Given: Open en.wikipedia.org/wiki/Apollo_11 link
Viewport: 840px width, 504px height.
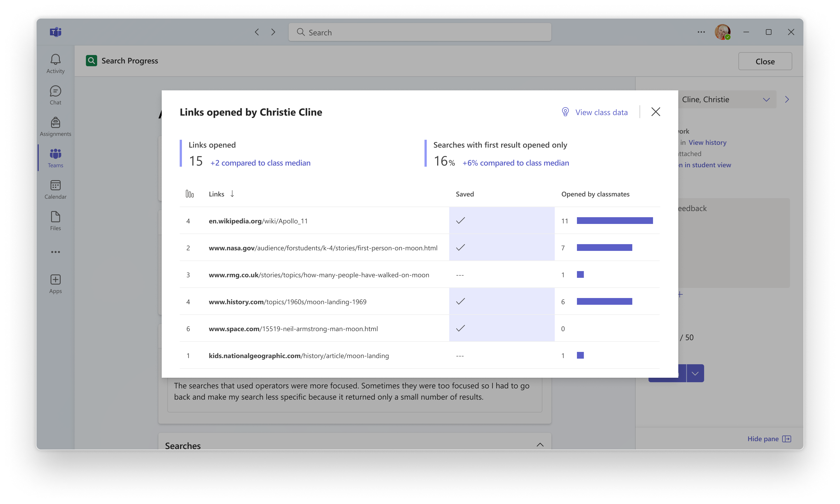Looking at the screenshot, I should [x=259, y=220].
